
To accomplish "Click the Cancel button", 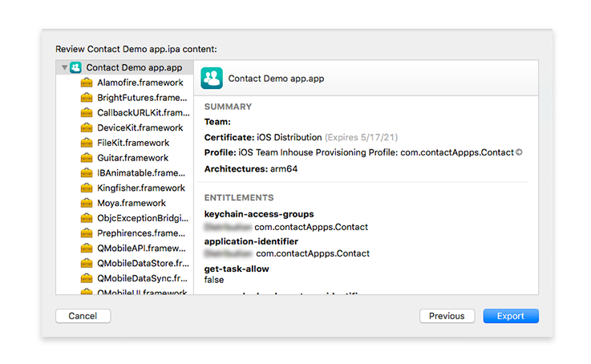I will 83,316.
